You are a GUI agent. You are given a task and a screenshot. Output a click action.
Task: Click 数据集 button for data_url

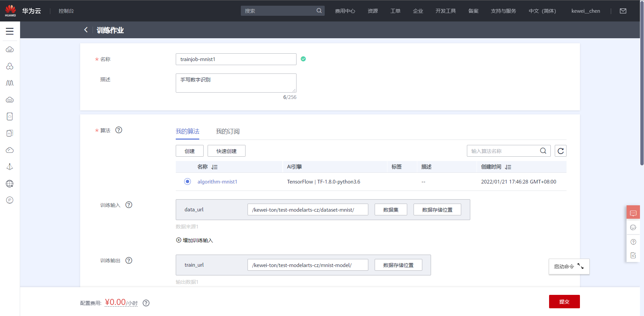click(391, 210)
